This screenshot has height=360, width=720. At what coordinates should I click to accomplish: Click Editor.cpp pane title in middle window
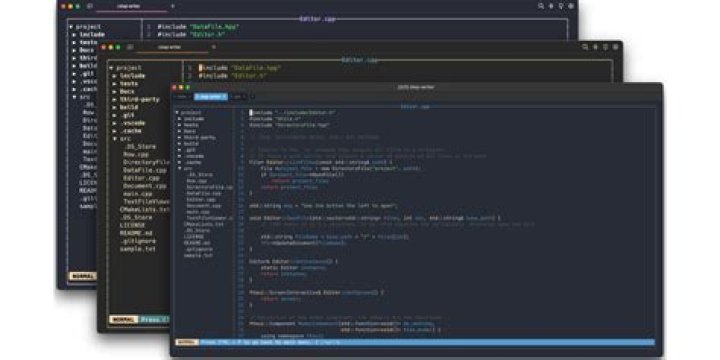pyautogui.click(x=360, y=60)
